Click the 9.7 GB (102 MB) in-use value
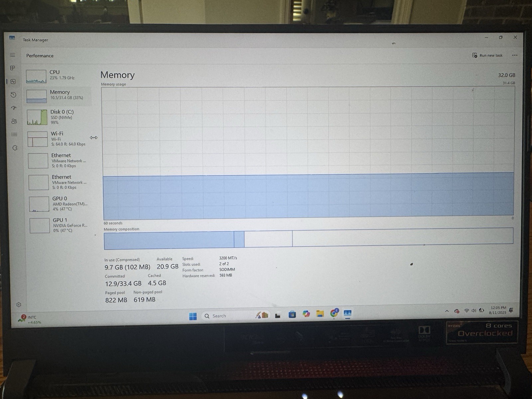 [127, 267]
